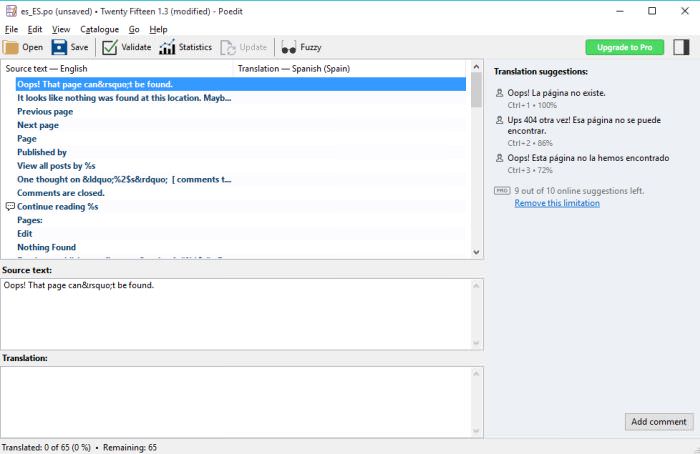
Task: Run Validate from the toolbar
Action: [127, 47]
